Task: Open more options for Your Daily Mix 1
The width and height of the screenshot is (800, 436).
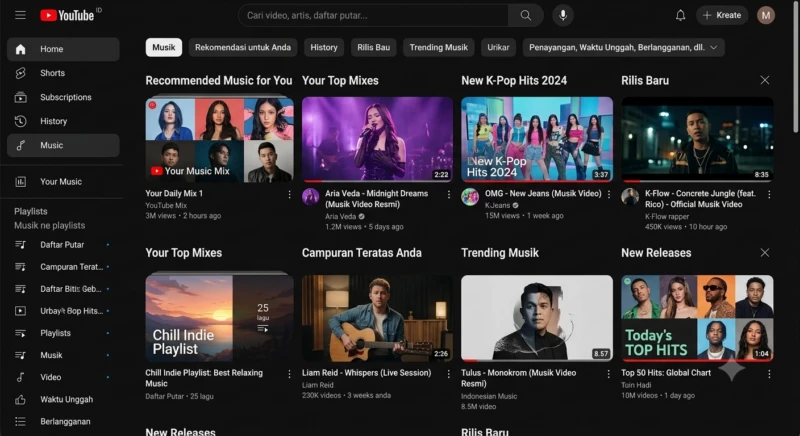Action: (x=289, y=194)
